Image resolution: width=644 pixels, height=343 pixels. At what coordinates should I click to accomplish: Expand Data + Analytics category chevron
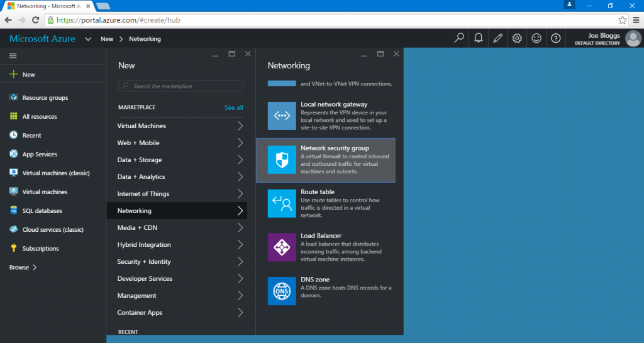240,177
